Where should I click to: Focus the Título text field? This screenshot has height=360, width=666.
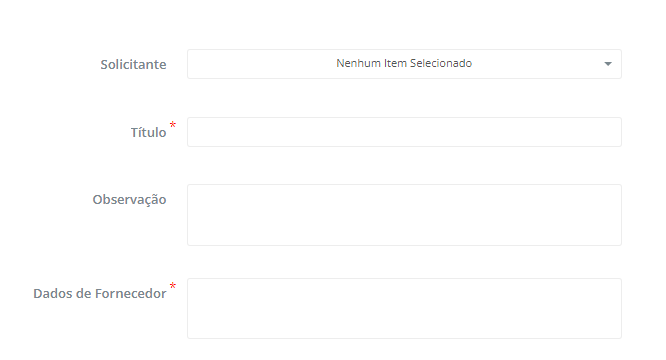click(x=404, y=132)
